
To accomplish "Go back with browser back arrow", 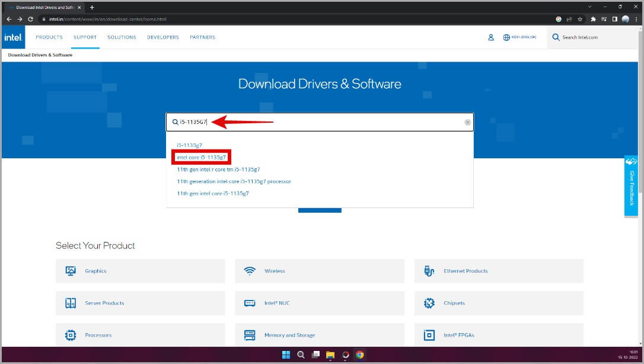I will (9, 20).
